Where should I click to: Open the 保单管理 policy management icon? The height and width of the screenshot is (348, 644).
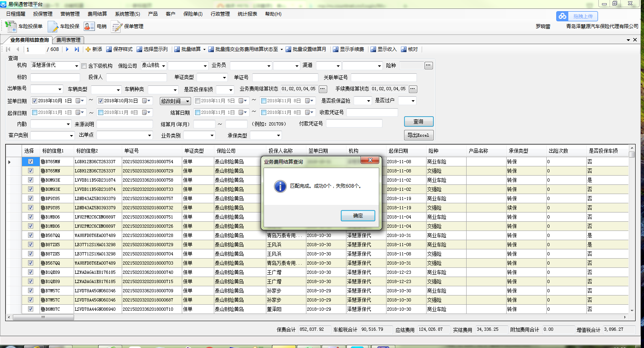[x=117, y=26]
